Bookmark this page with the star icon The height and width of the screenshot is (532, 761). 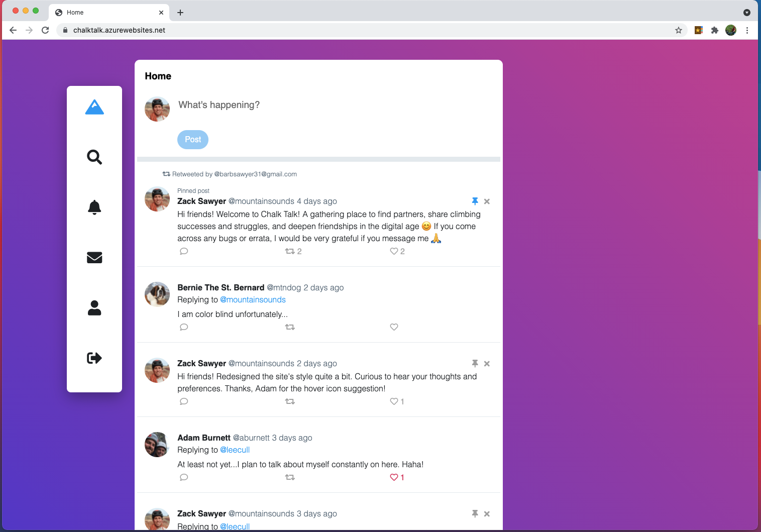pyautogui.click(x=679, y=30)
